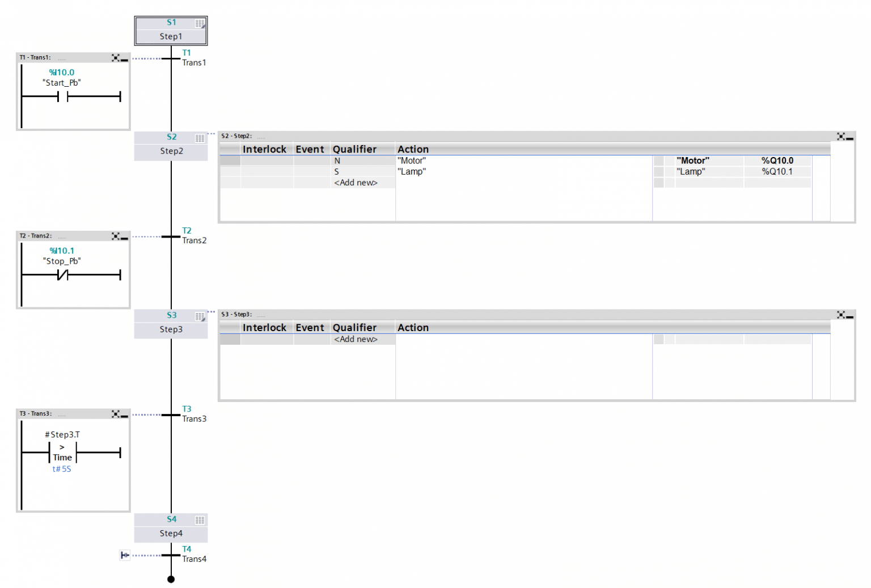Image resolution: width=871 pixels, height=588 pixels.
Task: Click the undock icon on S3 - Step3 table
Action: tap(841, 315)
